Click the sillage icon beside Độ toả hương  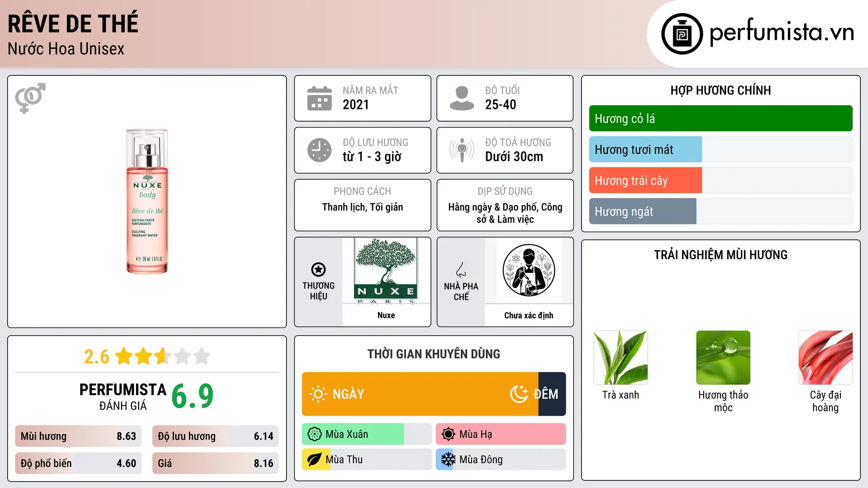pyautogui.click(x=462, y=150)
